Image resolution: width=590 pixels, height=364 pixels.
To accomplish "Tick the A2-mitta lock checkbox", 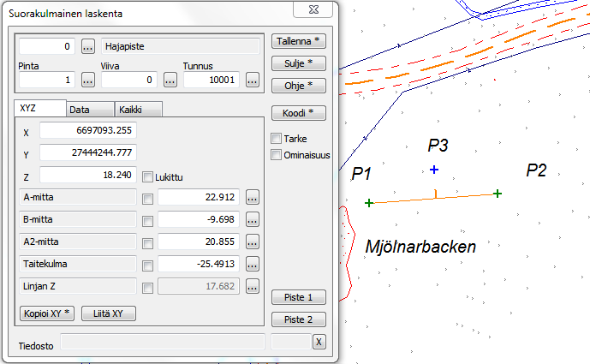I will pyautogui.click(x=147, y=243).
